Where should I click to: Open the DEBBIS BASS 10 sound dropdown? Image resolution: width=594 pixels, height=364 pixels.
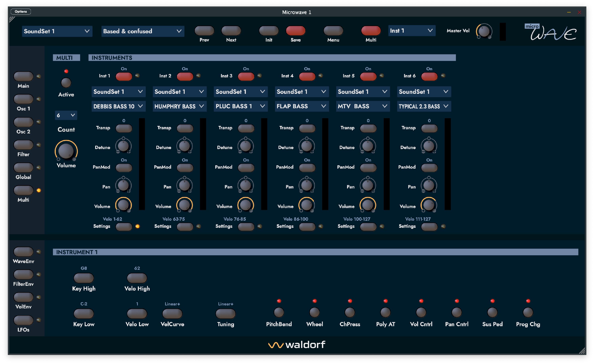point(118,106)
